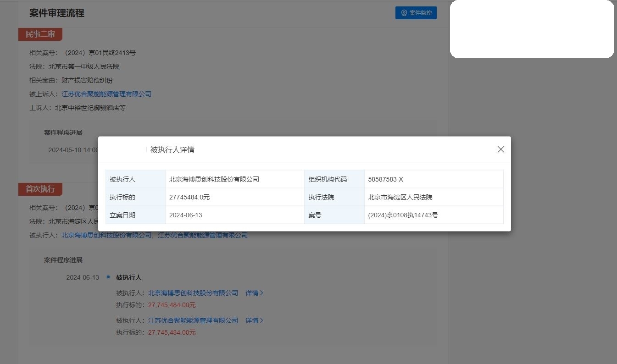Click the timeline date 2024-06-13
The width and height of the screenshot is (617, 364).
(83, 277)
